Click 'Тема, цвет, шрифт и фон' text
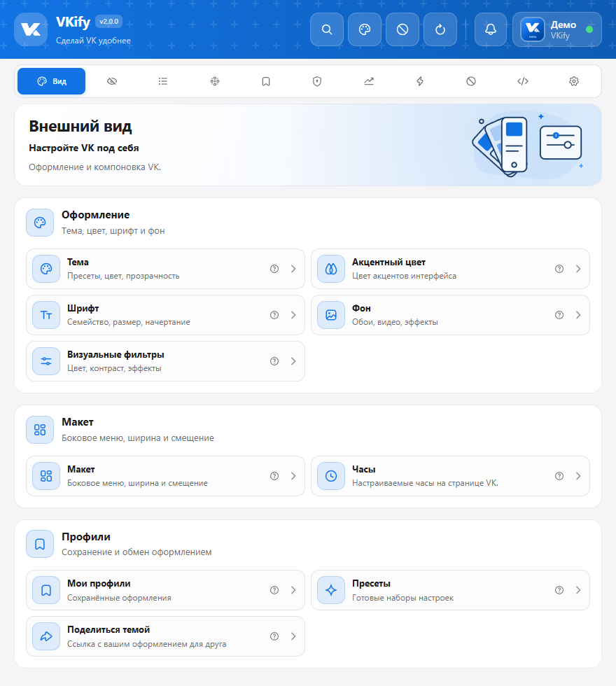Viewport: 616px width, 686px height. click(x=113, y=230)
